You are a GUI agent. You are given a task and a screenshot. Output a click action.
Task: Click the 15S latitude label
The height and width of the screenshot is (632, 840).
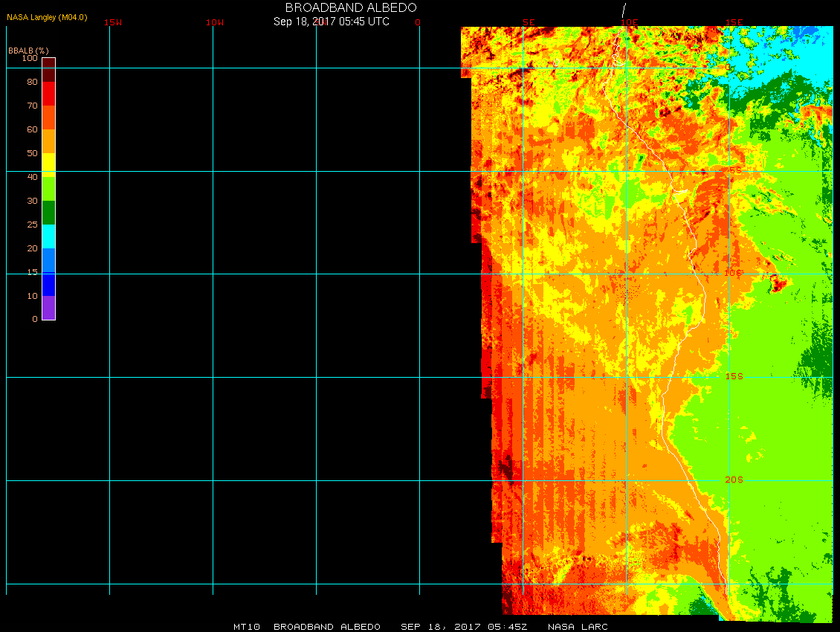coord(734,376)
